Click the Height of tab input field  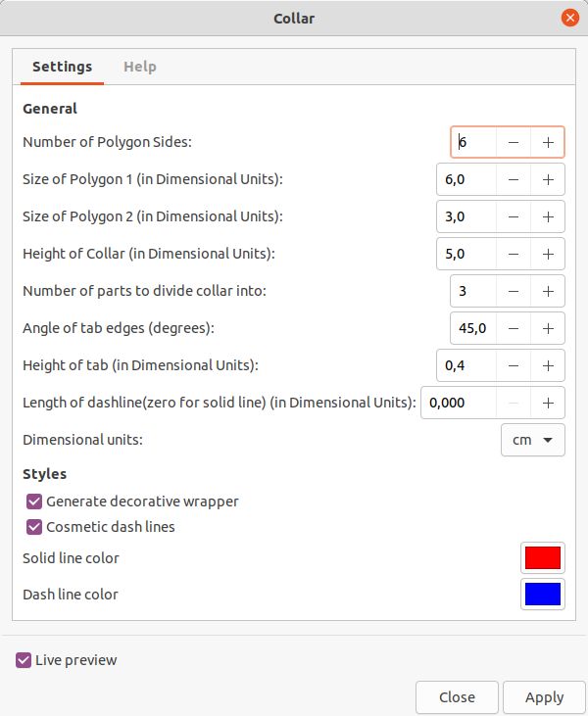point(466,365)
